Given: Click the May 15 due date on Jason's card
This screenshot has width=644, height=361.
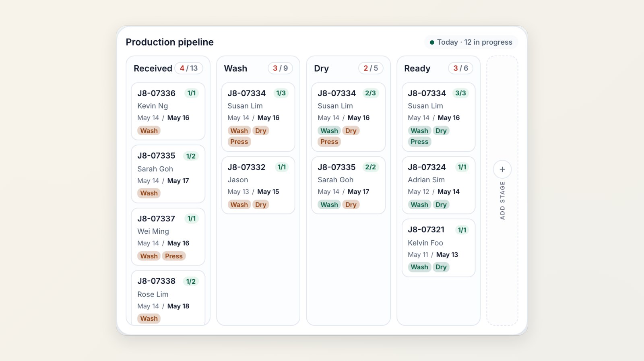Looking at the screenshot, I should pos(268,192).
